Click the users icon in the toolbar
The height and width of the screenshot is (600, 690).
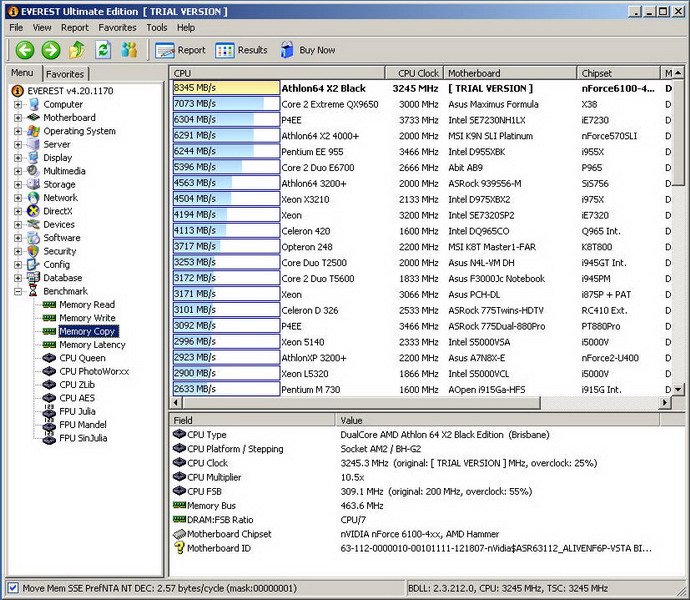pyautogui.click(x=129, y=50)
